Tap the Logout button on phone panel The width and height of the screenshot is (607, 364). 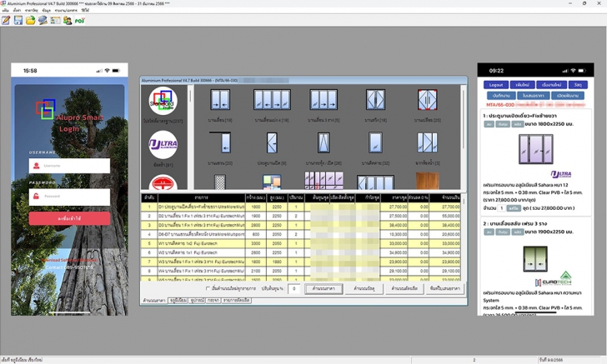pos(496,85)
